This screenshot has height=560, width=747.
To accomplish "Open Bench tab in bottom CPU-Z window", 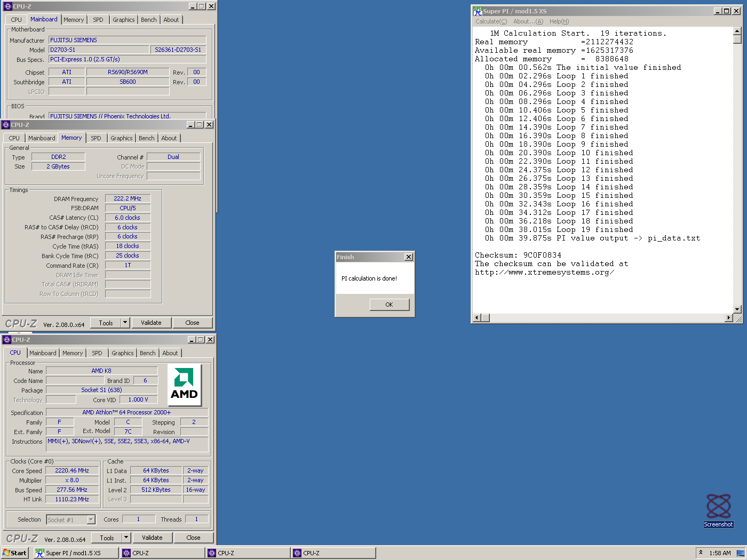I will (x=148, y=353).
